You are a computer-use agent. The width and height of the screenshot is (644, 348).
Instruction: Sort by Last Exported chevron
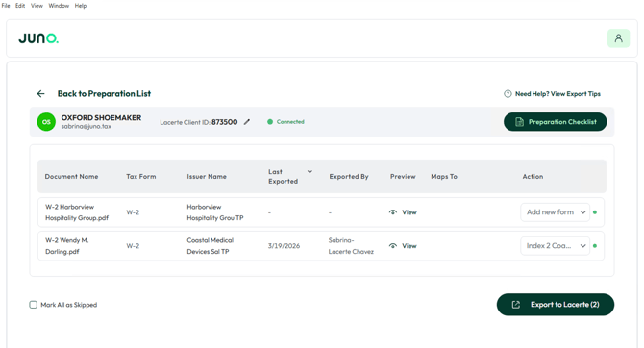(310, 172)
